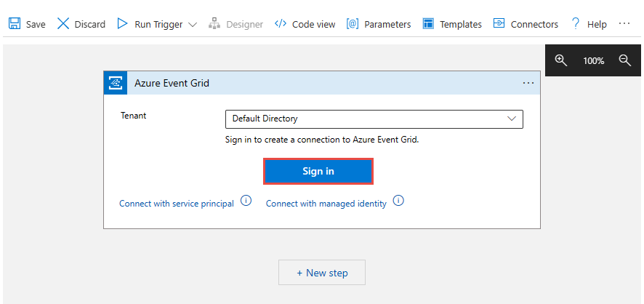Open the Tenant Default Directory dropdown
This screenshot has height=304, width=644.
[374, 119]
